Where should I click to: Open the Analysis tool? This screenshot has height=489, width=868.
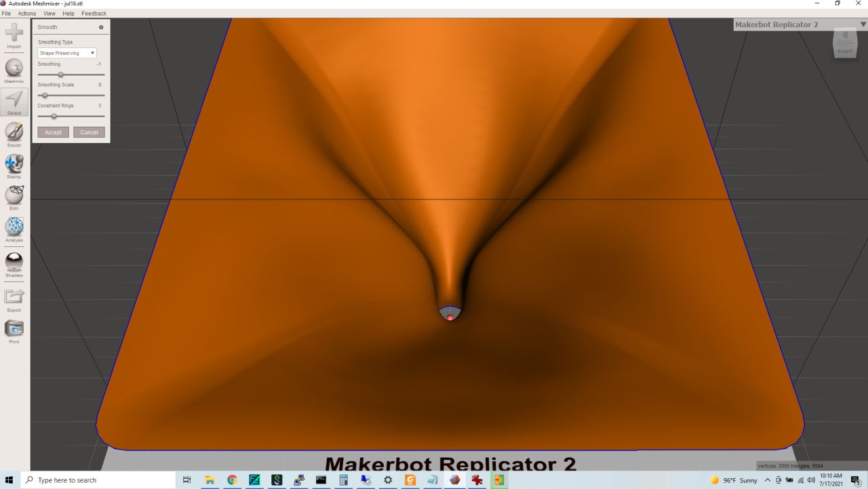[x=14, y=229]
